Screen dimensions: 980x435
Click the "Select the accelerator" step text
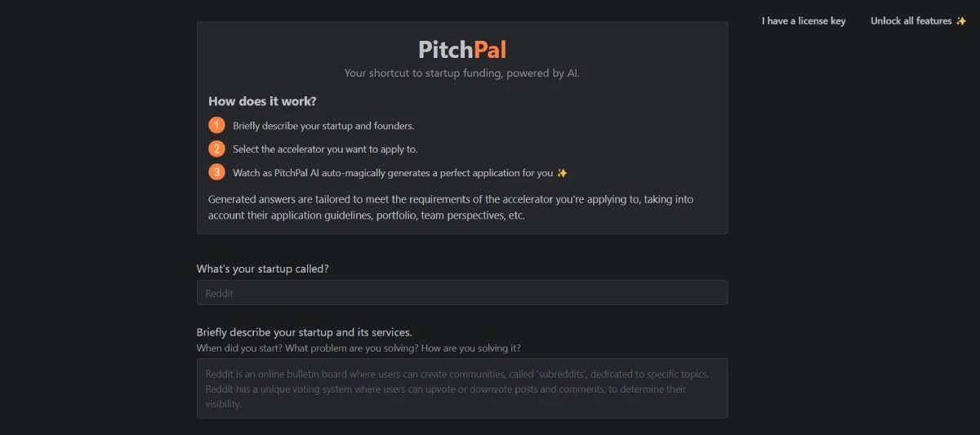point(325,149)
